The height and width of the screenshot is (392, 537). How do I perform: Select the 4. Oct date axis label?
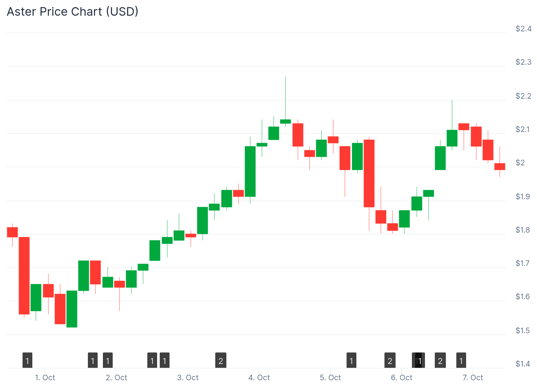coord(259,378)
